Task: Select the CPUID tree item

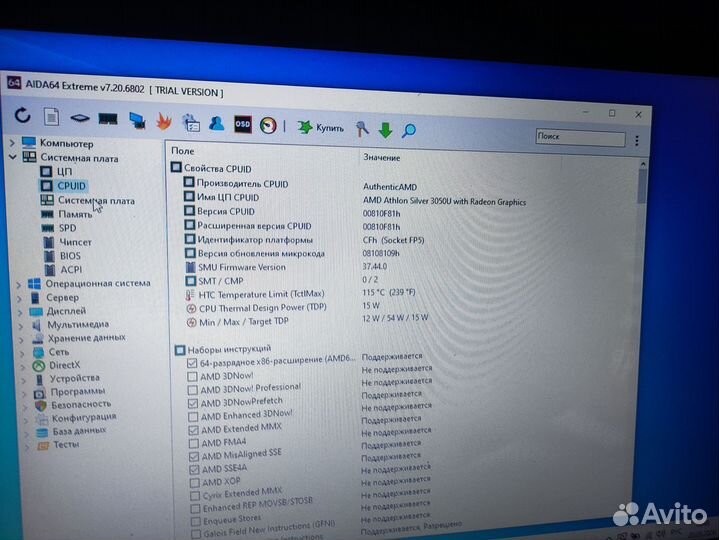Action: pyautogui.click(x=63, y=186)
